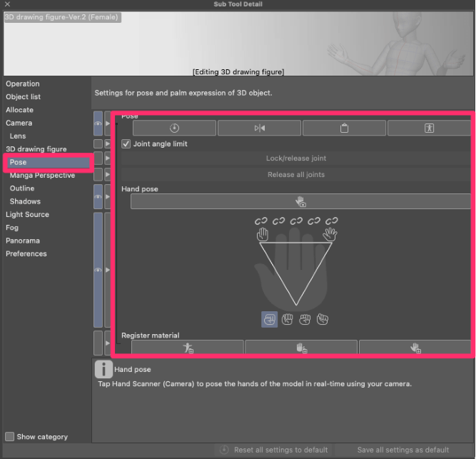
Task: Open the Fog category
Action: pyautogui.click(x=12, y=228)
